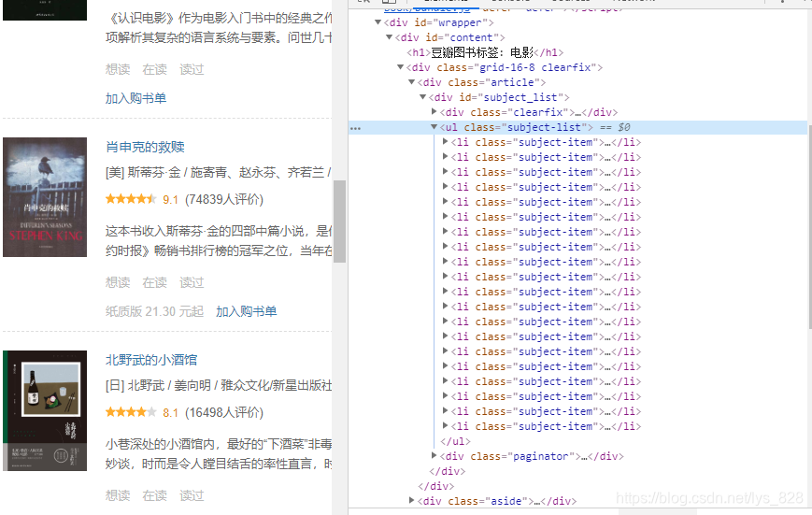The height and width of the screenshot is (515, 812).
Task: Open the three-dot actions icon beside ul row
Action: [355, 128]
